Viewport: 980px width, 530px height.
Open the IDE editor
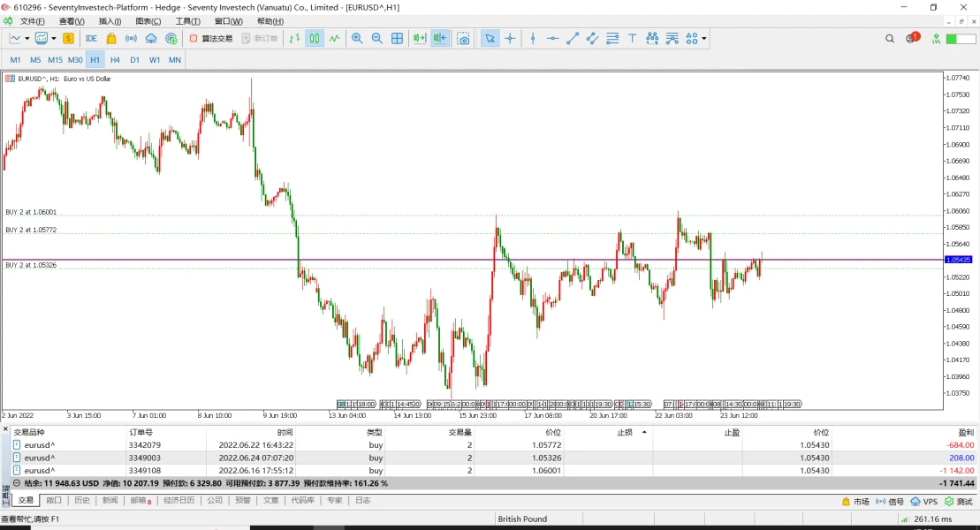click(91, 38)
